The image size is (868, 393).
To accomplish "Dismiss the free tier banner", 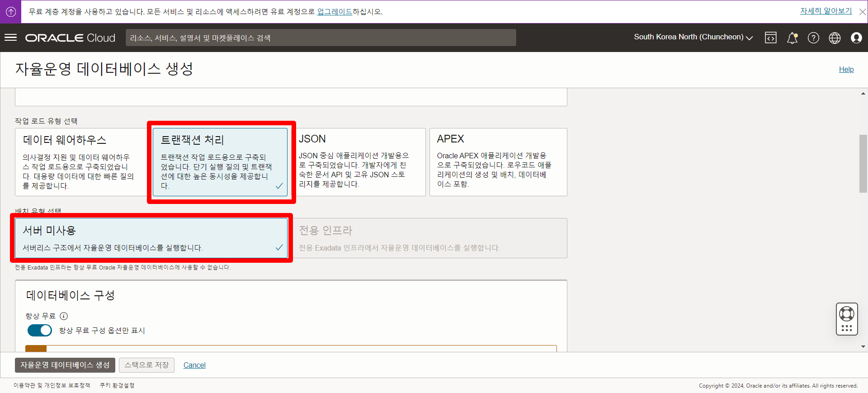I will point(862,12).
